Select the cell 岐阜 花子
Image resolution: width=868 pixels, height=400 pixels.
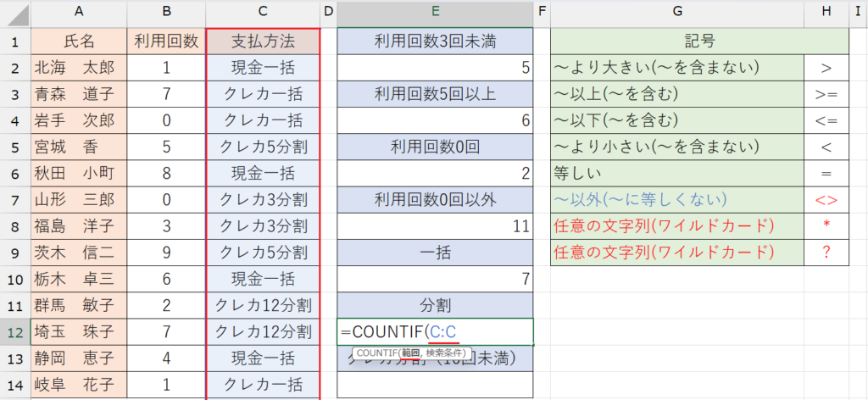pyautogui.click(x=79, y=385)
